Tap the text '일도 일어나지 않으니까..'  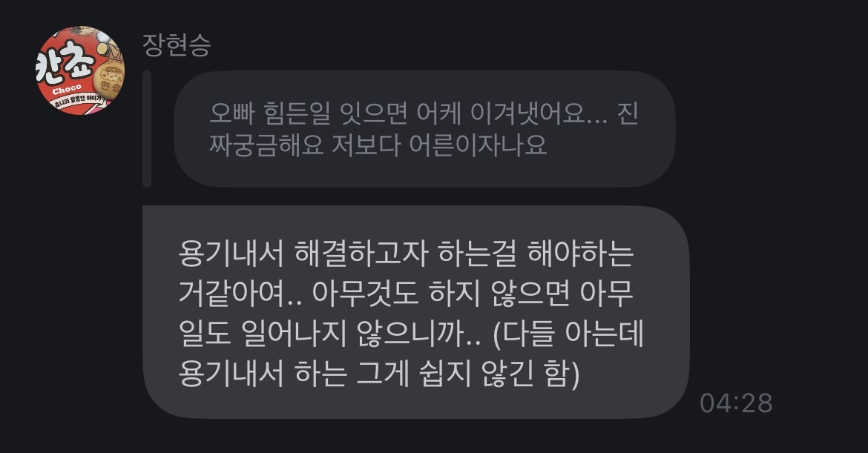[329, 334]
